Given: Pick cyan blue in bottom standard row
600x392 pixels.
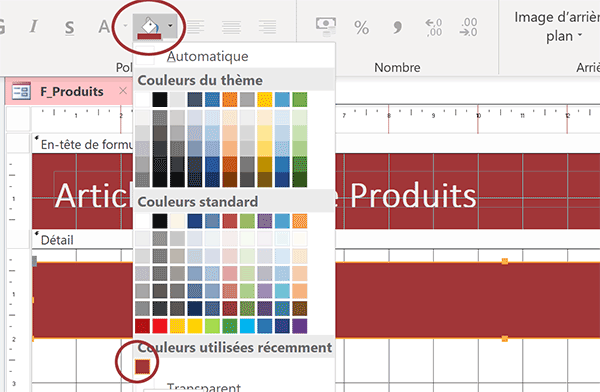Looking at the screenshot, I should click(247, 326).
